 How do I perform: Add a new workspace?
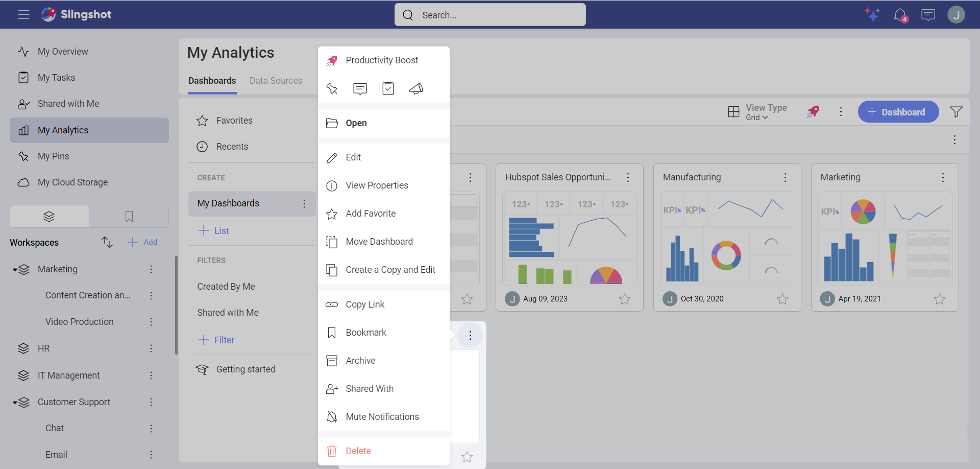click(x=142, y=242)
